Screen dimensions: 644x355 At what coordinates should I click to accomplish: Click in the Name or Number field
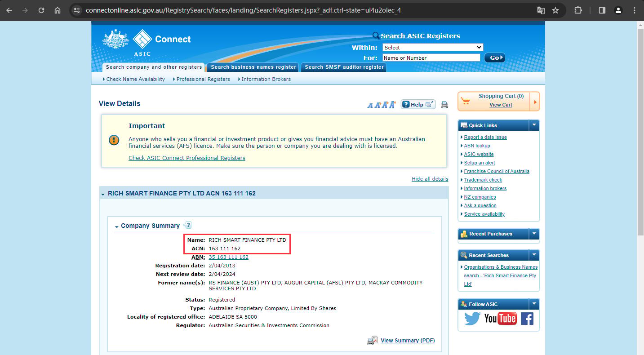tap(431, 58)
